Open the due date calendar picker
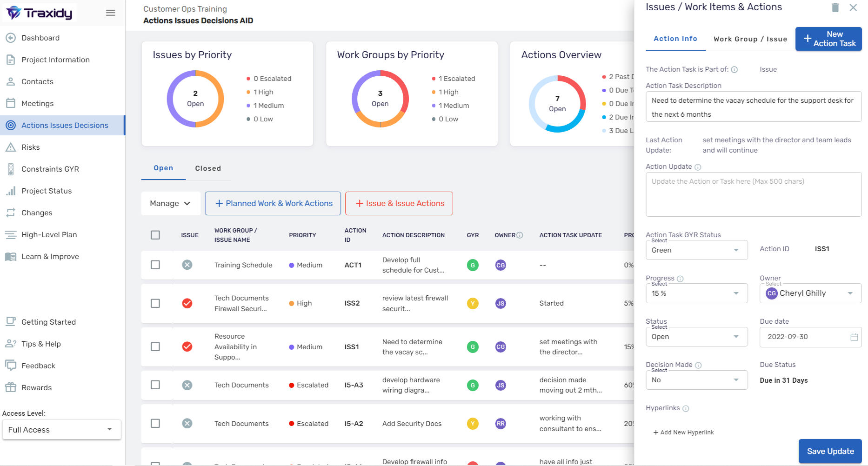Viewport: 868px width, 466px height. [x=854, y=337]
